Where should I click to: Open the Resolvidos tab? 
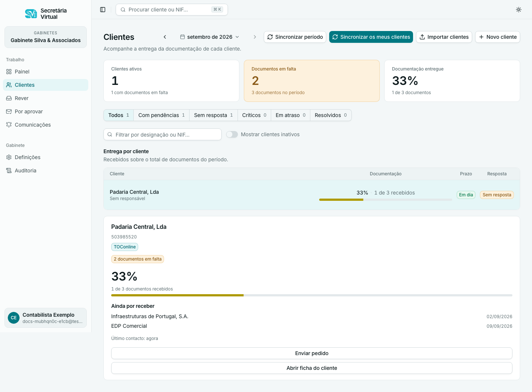pyautogui.click(x=331, y=115)
